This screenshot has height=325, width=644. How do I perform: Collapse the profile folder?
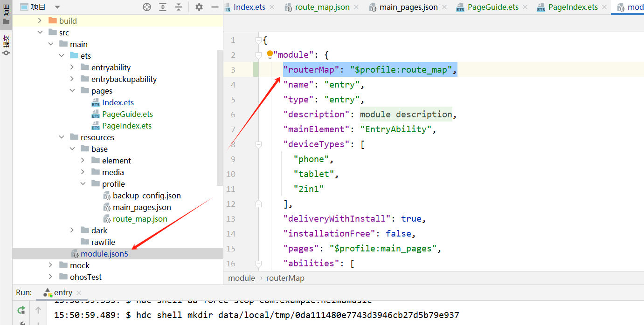[x=83, y=184]
